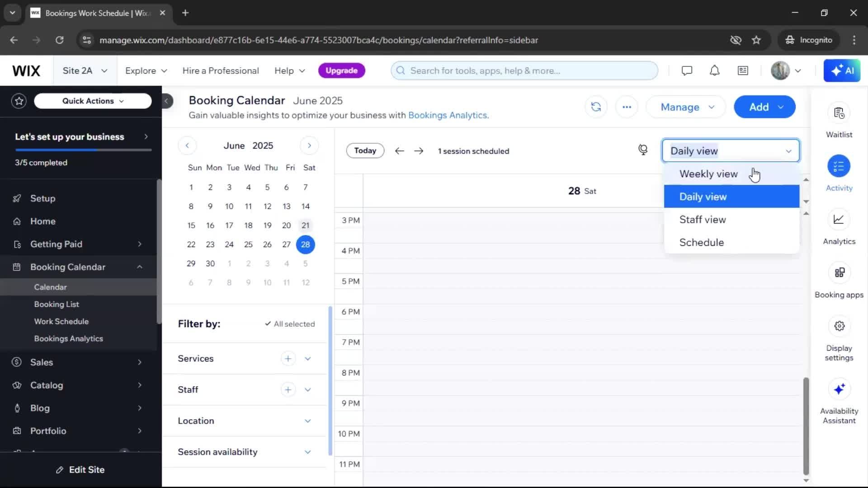Click Hire a Professional link

(x=221, y=71)
